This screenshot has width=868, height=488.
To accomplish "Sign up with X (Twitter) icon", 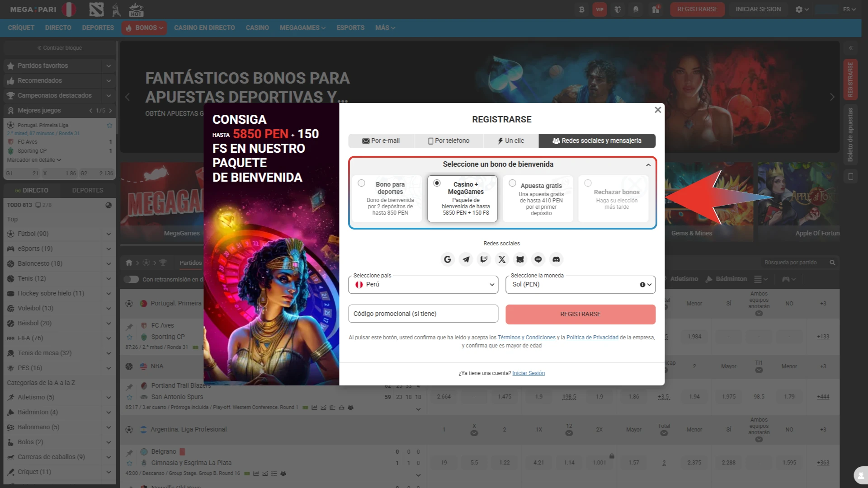I will [502, 259].
